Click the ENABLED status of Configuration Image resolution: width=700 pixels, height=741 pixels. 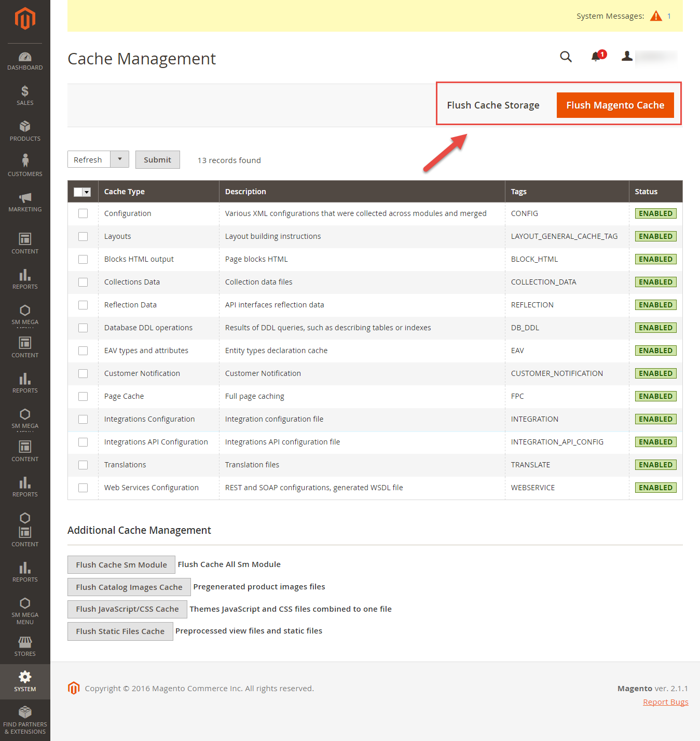[656, 213]
